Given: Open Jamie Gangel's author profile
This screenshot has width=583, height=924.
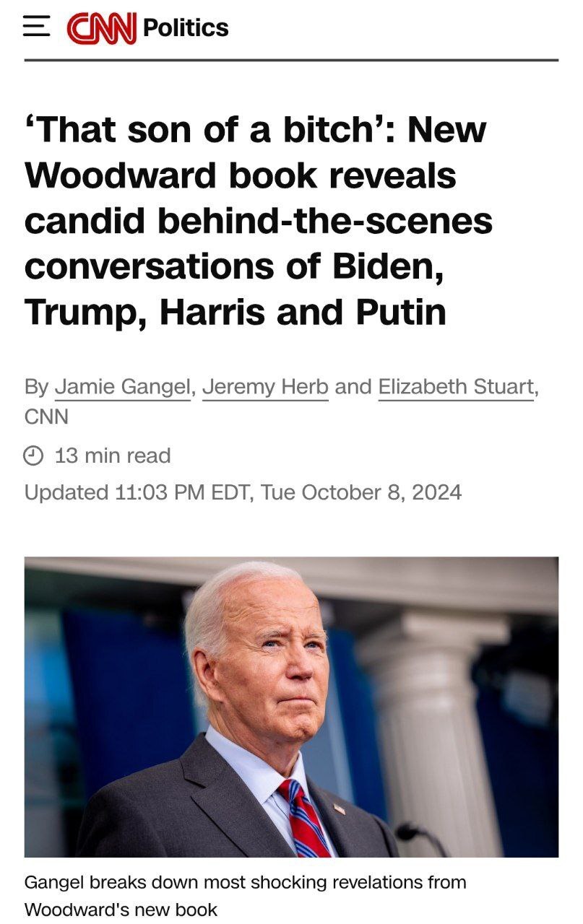Looking at the screenshot, I should [x=122, y=387].
